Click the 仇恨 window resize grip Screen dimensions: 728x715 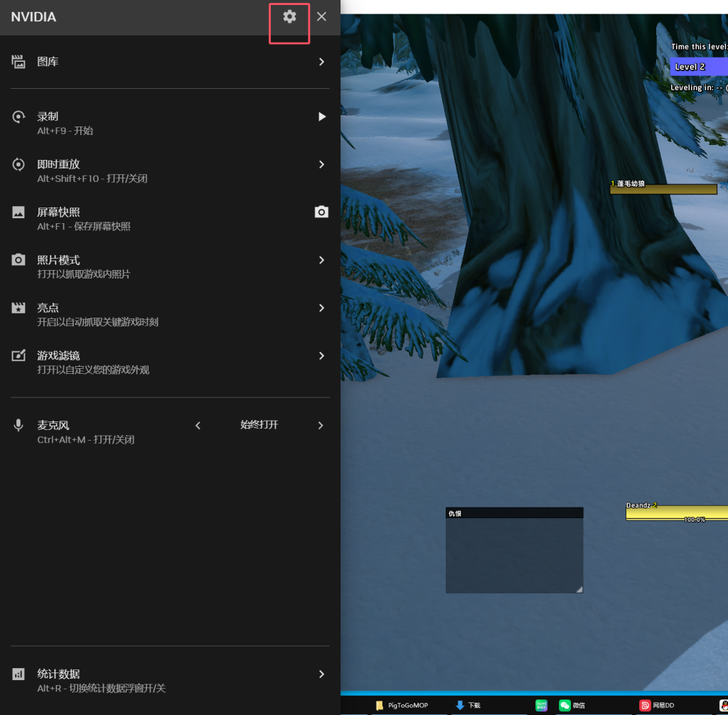pyautogui.click(x=579, y=589)
